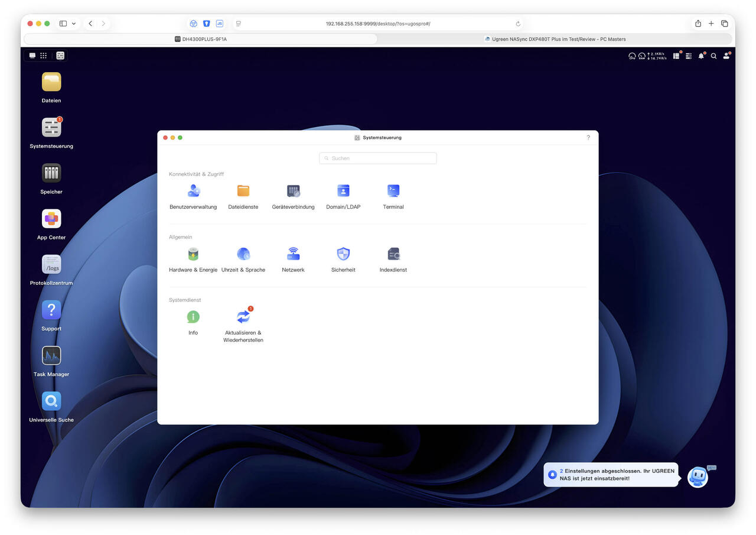Click the notification bell in top bar
The height and width of the screenshot is (535, 756).
[701, 56]
